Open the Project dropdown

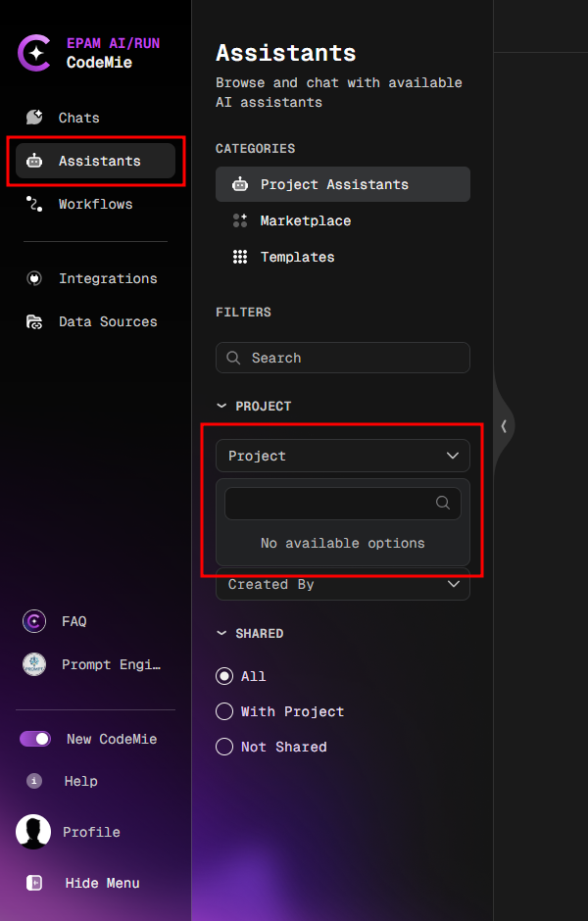(342, 456)
